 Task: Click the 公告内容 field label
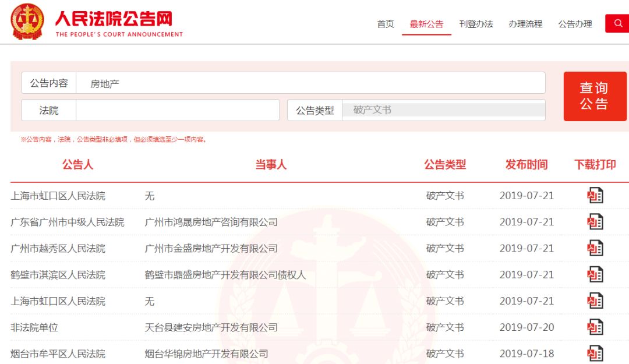(48, 83)
